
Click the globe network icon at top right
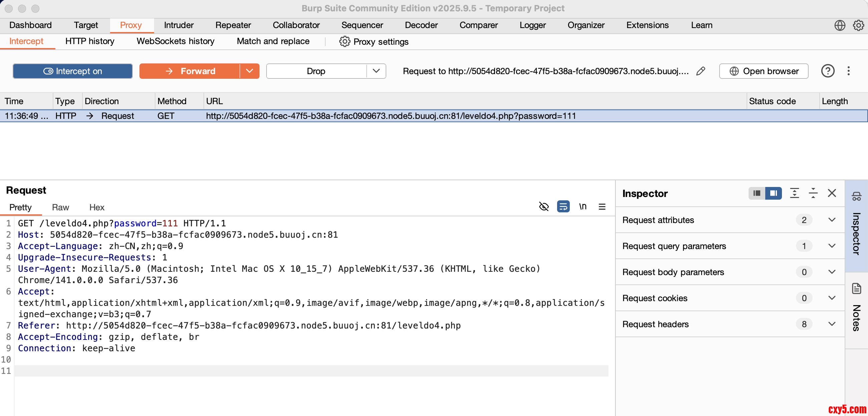tap(840, 25)
